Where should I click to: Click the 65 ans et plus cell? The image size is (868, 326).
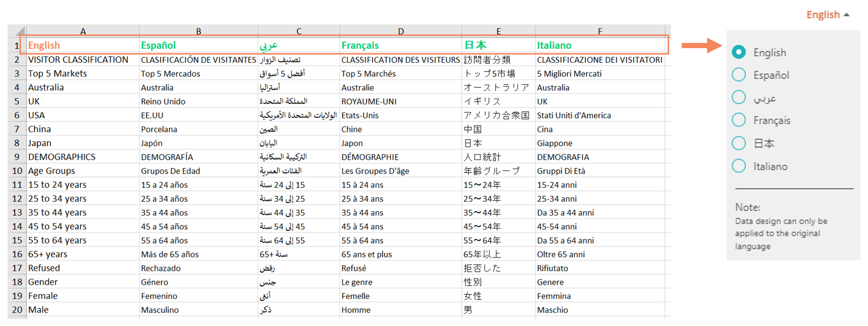[x=401, y=254]
